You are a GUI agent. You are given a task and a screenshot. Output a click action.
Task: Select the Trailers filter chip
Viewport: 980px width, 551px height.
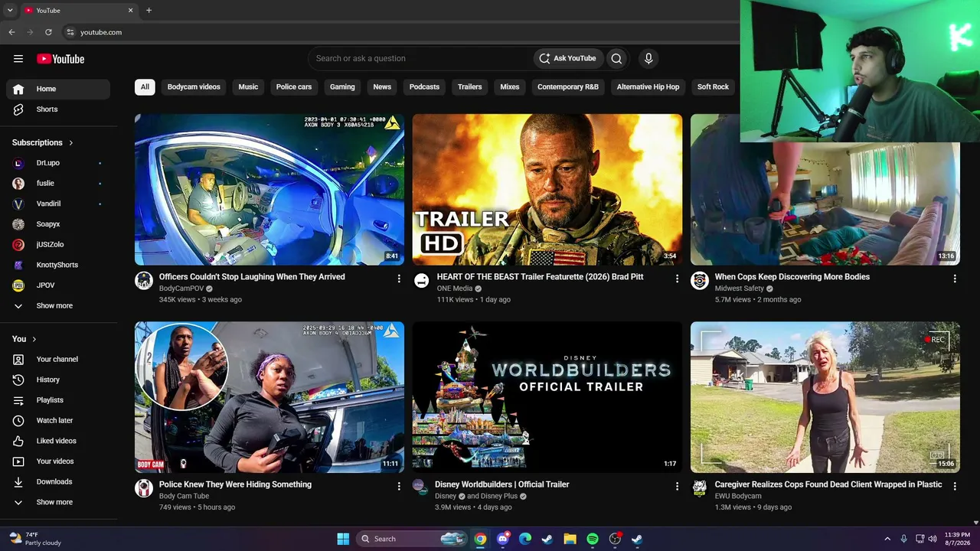469,87
